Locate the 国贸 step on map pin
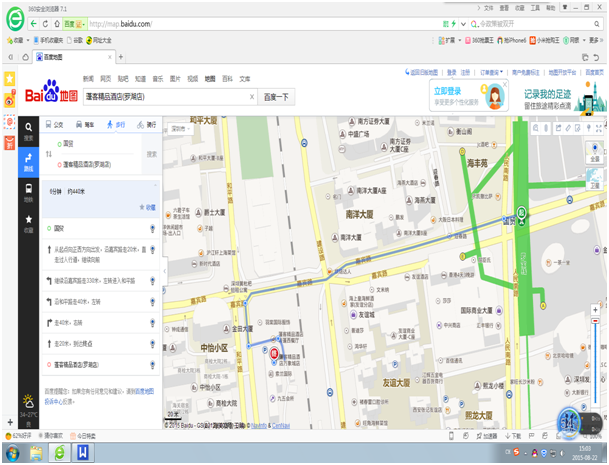This screenshot has height=465, width=609. 152,228
